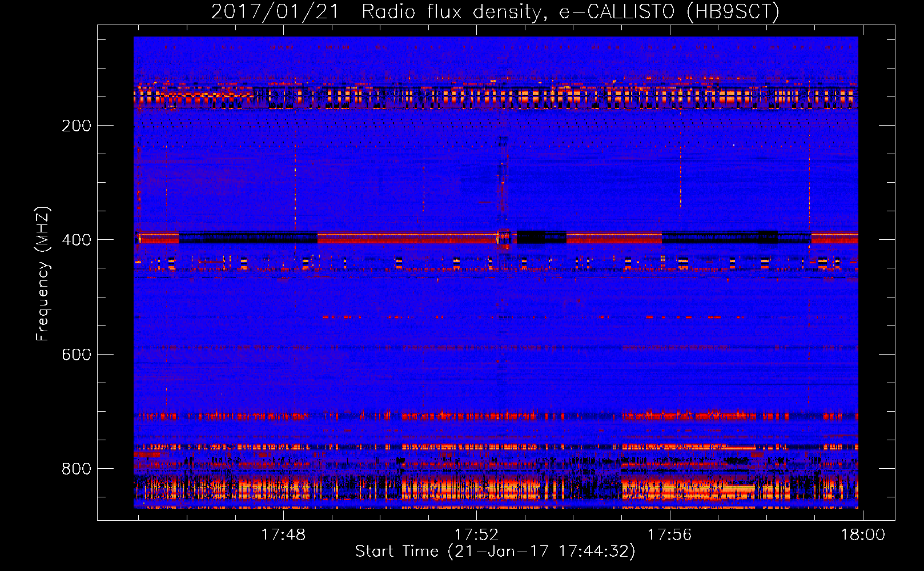Click the 17:52 time tick label

tap(476, 534)
